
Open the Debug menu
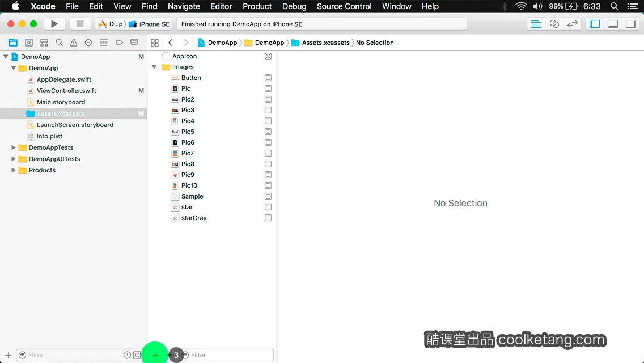(294, 6)
